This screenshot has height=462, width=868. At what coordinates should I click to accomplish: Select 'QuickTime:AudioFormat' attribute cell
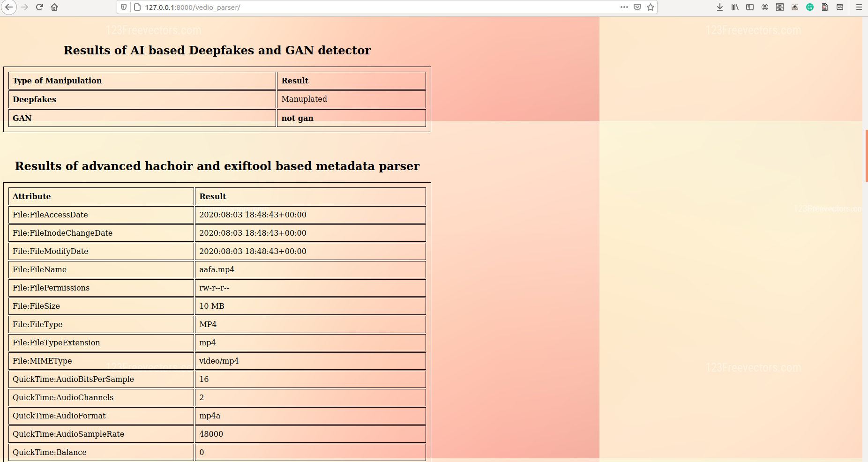[x=101, y=416]
